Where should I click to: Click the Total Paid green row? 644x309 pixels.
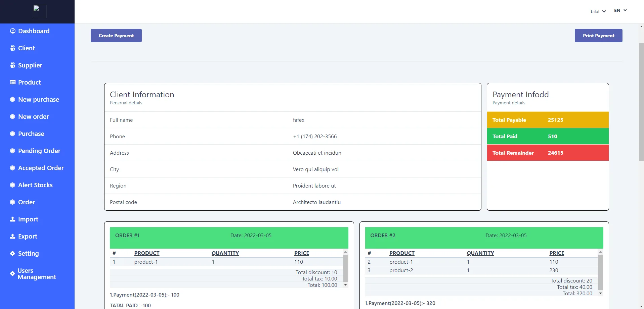point(548,136)
